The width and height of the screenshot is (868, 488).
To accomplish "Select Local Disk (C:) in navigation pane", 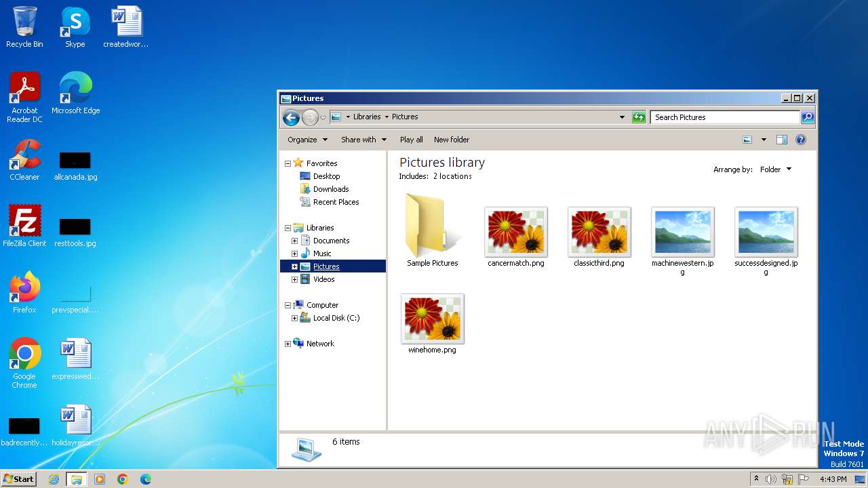I will coord(336,318).
